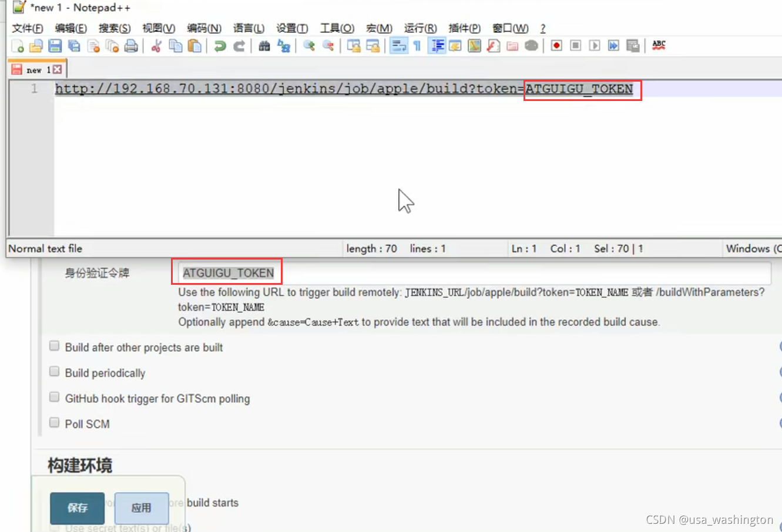Check 'GitHub hook trigger for GITScm polling'

[x=55, y=398]
